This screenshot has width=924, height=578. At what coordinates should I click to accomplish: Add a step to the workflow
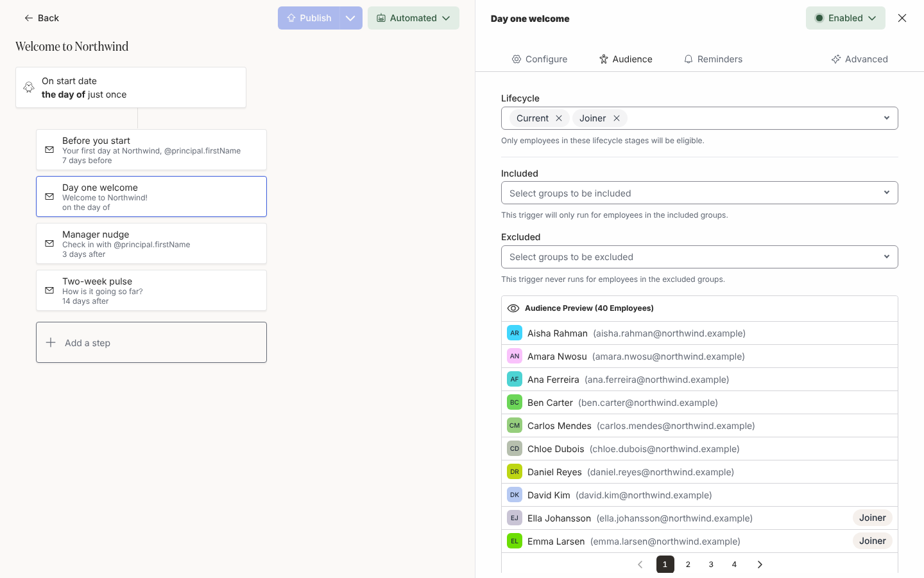pos(151,342)
